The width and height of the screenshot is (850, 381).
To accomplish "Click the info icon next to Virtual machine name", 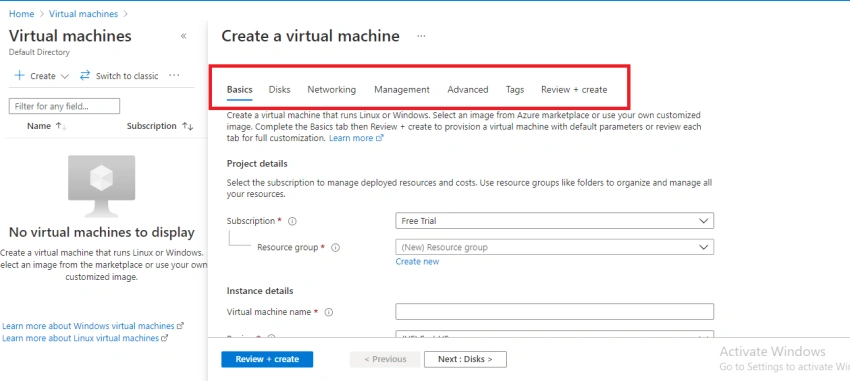I will coord(329,312).
